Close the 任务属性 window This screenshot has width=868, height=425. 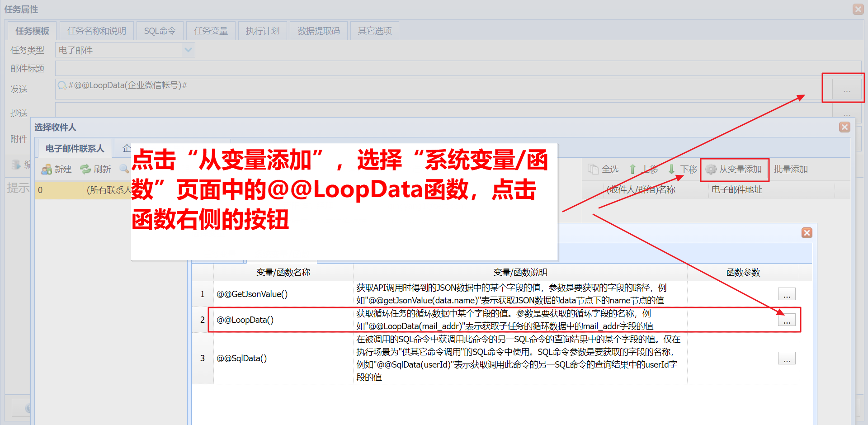(x=858, y=9)
